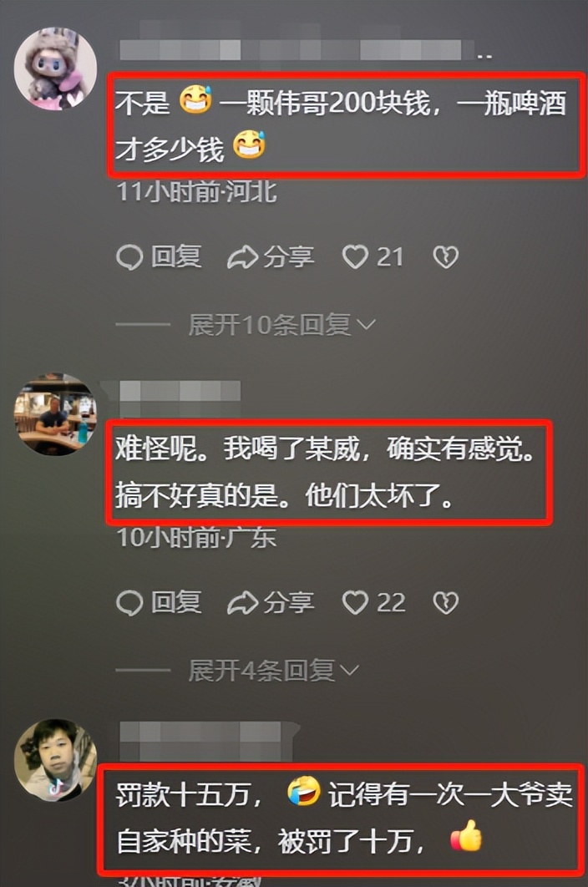Click share arrow icon on Guangdong comment
The height and width of the screenshot is (887, 588).
[x=242, y=603]
